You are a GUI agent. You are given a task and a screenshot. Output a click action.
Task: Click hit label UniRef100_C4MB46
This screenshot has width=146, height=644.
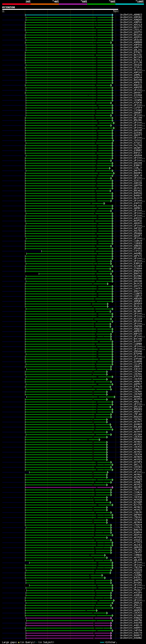pyautogui.click(x=131, y=555)
